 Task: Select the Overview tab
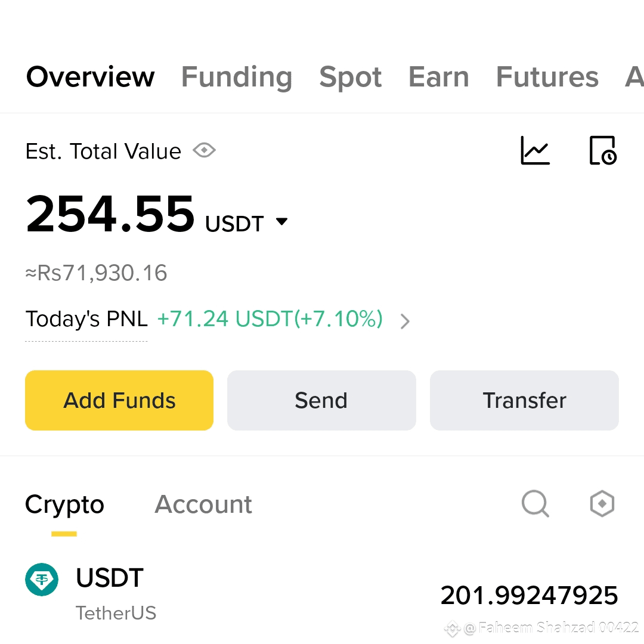coord(91,77)
